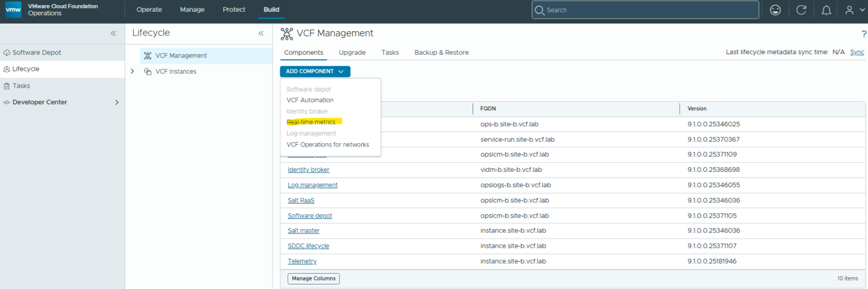This screenshot has width=868, height=289.
Task: Switch to the Backup & Restore tab
Action: click(x=441, y=53)
